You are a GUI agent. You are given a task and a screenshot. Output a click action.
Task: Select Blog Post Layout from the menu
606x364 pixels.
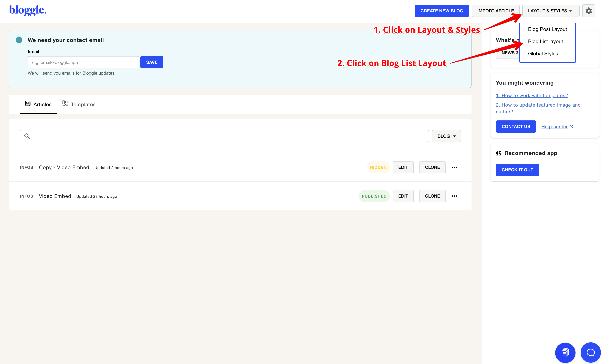547,29
